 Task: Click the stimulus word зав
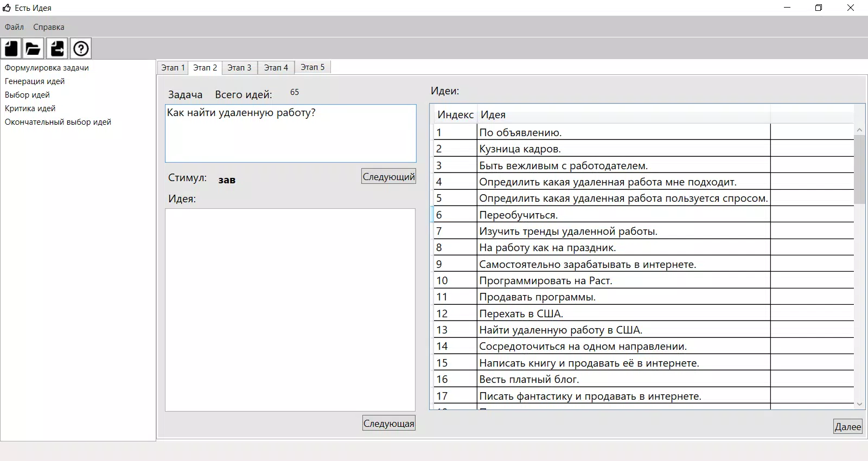pyautogui.click(x=227, y=180)
